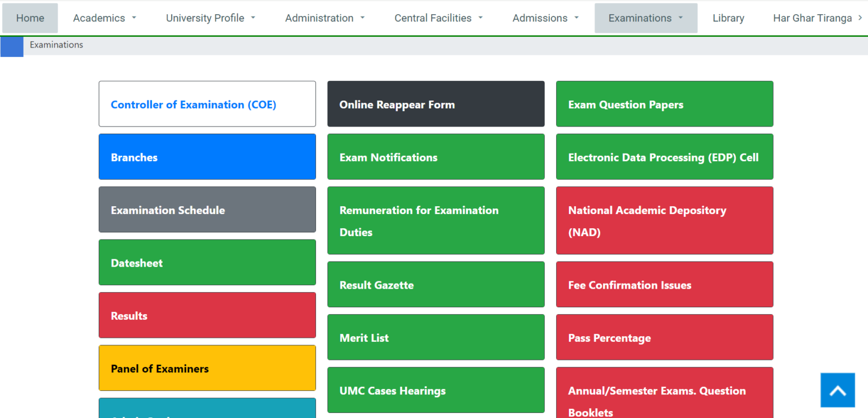Click the scroll-to-top arrow button

point(837,390)
